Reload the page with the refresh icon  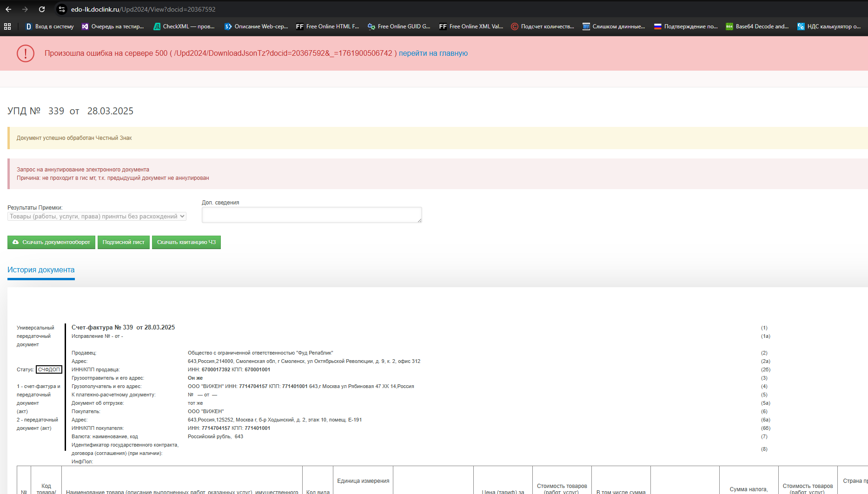pyautogui.click(x=42, y=9)
